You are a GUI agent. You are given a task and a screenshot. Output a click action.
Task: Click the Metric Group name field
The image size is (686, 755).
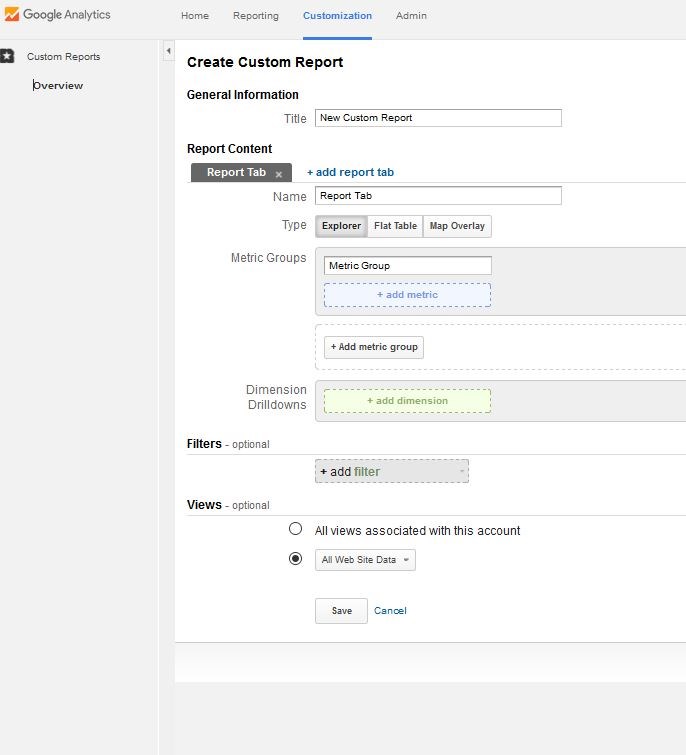pos(408,265)
